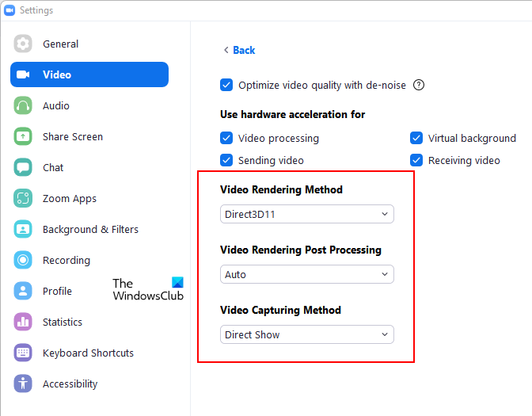
Task: Click the Zoom Apps icon
Action: [23, 198]
